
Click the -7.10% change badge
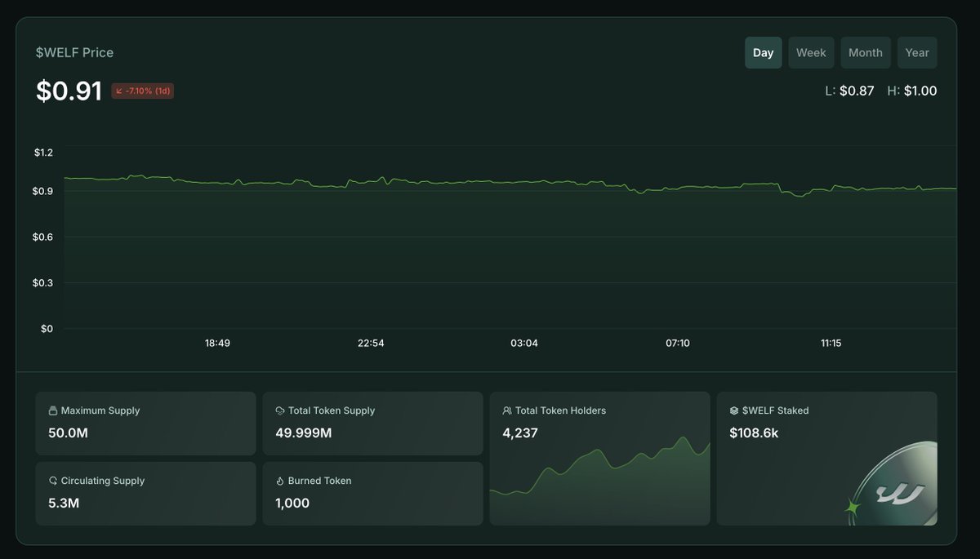pos(142,91)
